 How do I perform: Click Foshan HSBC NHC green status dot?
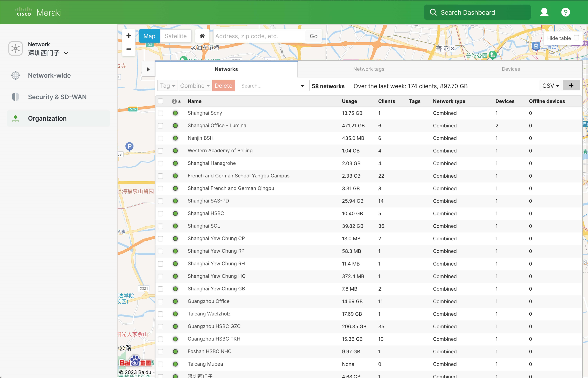coord(175,351)
